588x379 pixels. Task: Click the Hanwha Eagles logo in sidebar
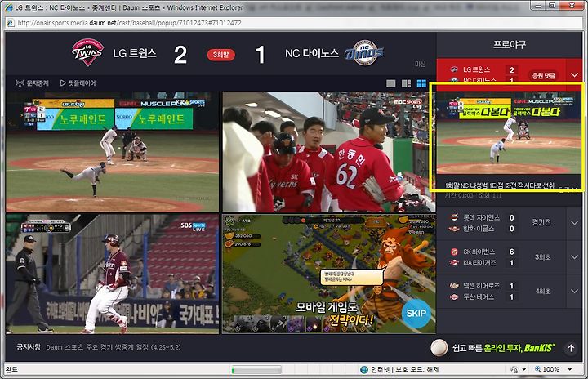coord(454,229)
